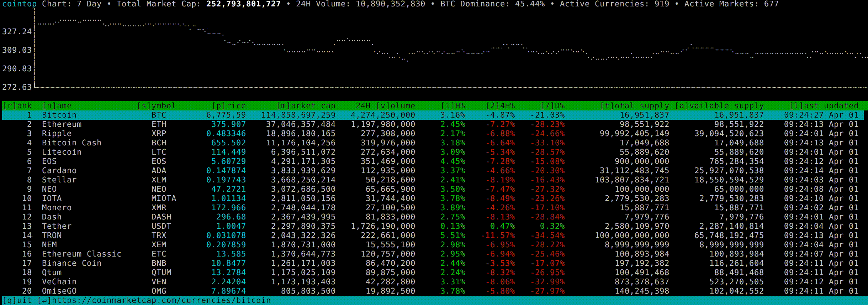The height and width of the screenshot is (305, 868).
Task: Click Tether 24H change 0.47%
Action: click(x=503, y=226)
